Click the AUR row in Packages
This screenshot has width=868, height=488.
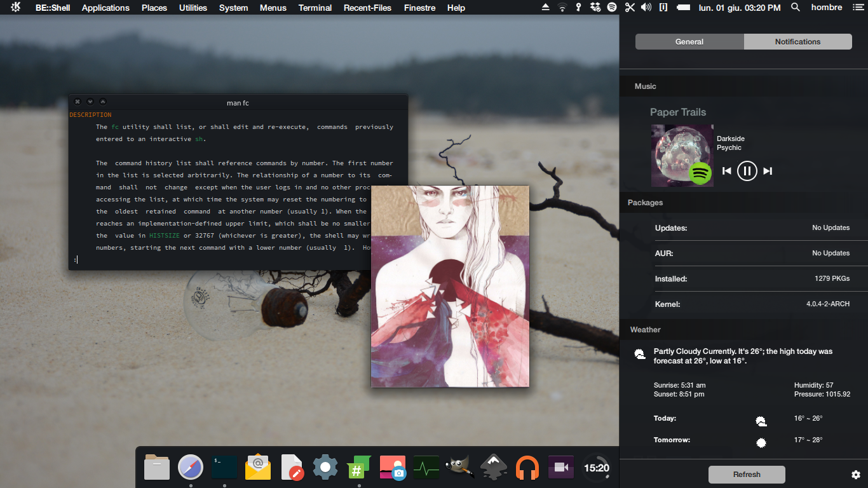point(752,253)
